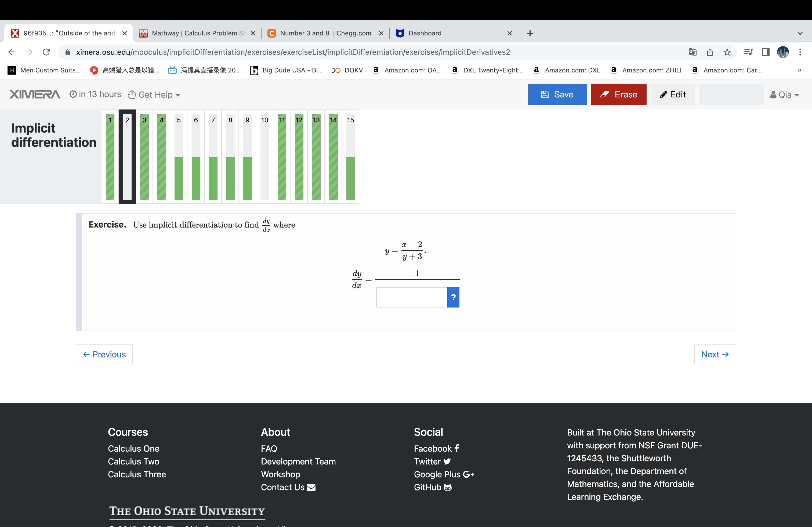Open the Qia user dropdown
812x527 pixels.
tap(784, 95)
